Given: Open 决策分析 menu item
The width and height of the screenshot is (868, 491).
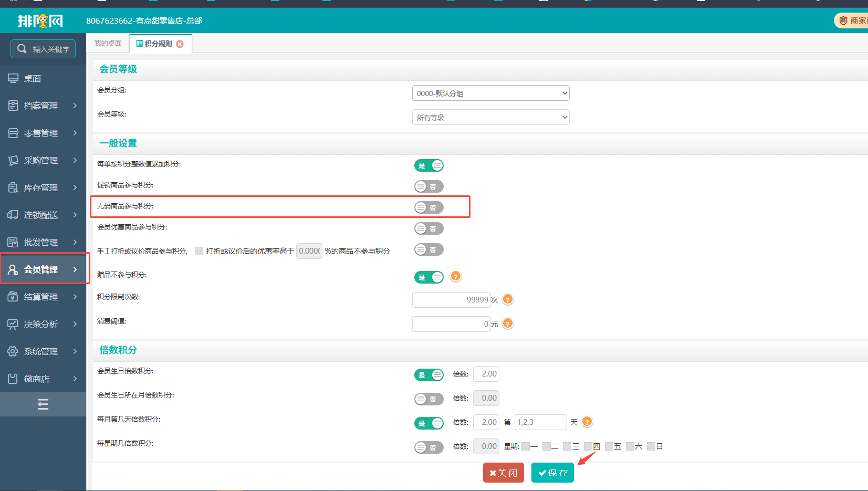Looking at the screenshot, I should coord(43,324).
